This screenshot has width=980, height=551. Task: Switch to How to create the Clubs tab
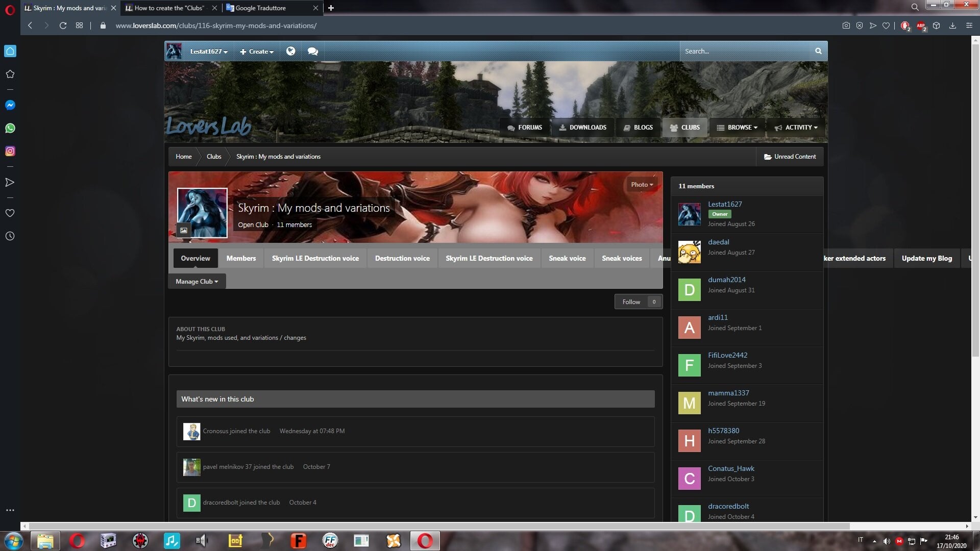169,8
